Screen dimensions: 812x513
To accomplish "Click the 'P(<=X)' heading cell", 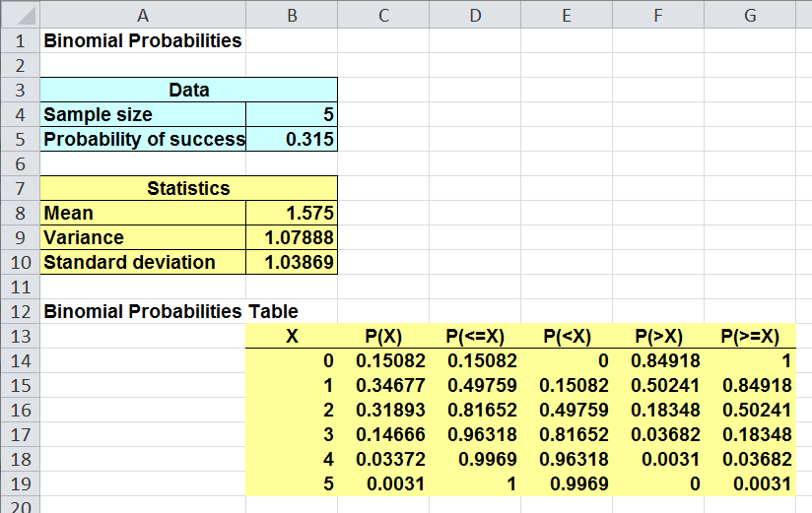I will click(x=475, y=336).
